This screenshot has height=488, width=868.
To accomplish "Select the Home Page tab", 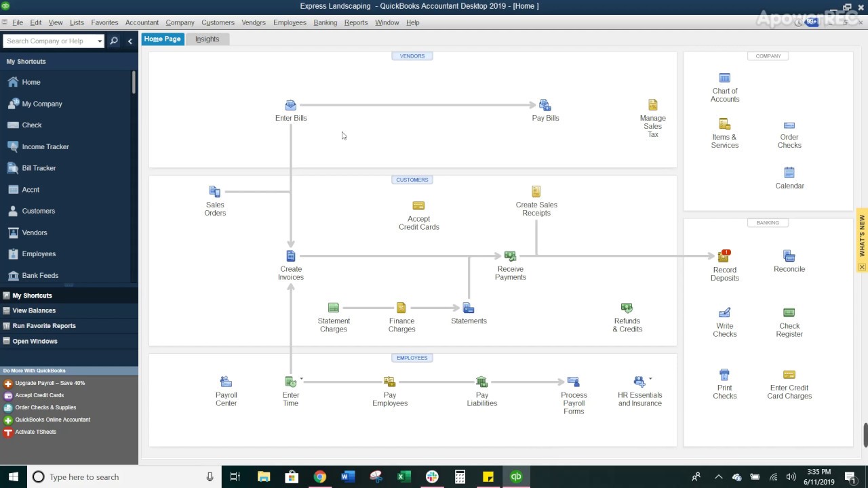I will 163,39.
